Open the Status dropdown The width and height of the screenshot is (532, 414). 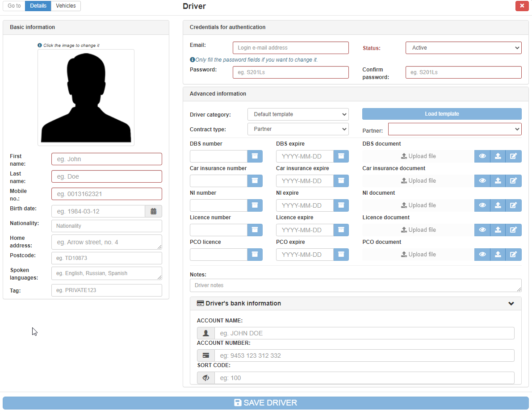(463, 47)
